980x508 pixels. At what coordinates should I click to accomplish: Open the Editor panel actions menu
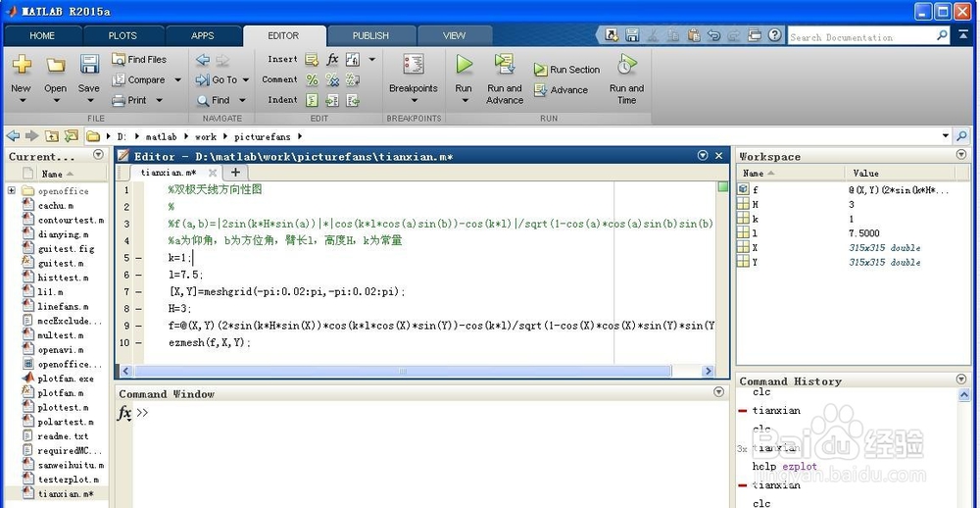point(703,155)
